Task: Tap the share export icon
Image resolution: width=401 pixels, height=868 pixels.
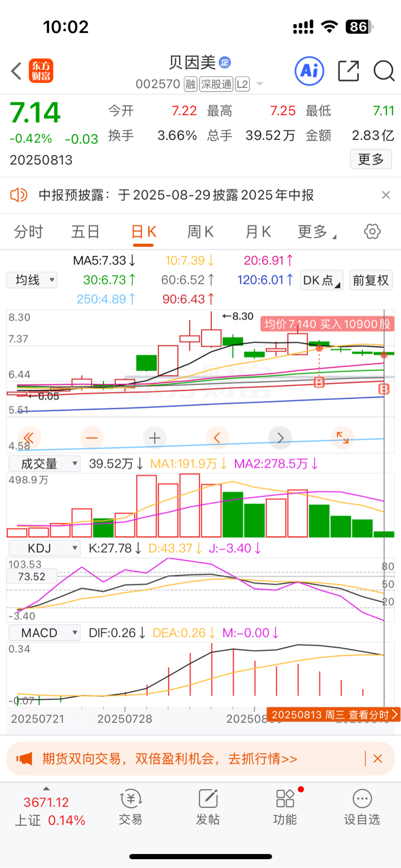Action: point(348,70)
